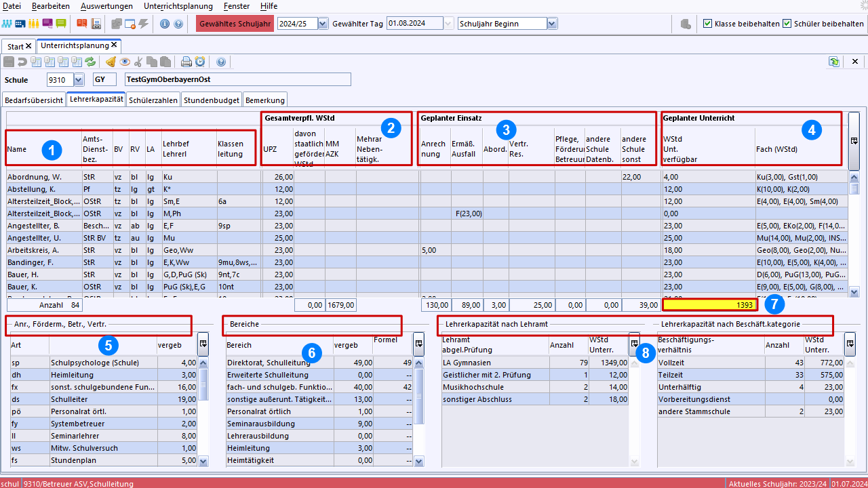This screenshot has width=868, height=488.
Task: Open column chooser of Bereiche table
Action: click(420, 344)
